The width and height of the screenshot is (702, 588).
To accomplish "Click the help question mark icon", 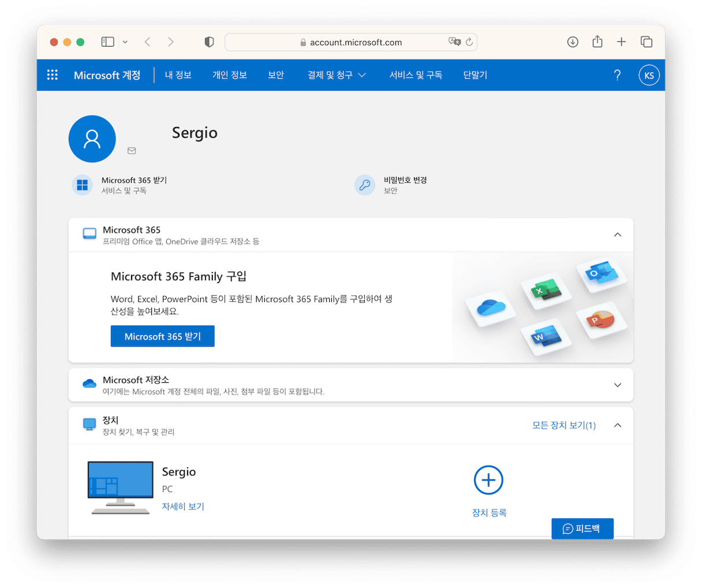I will click(617, 75).
